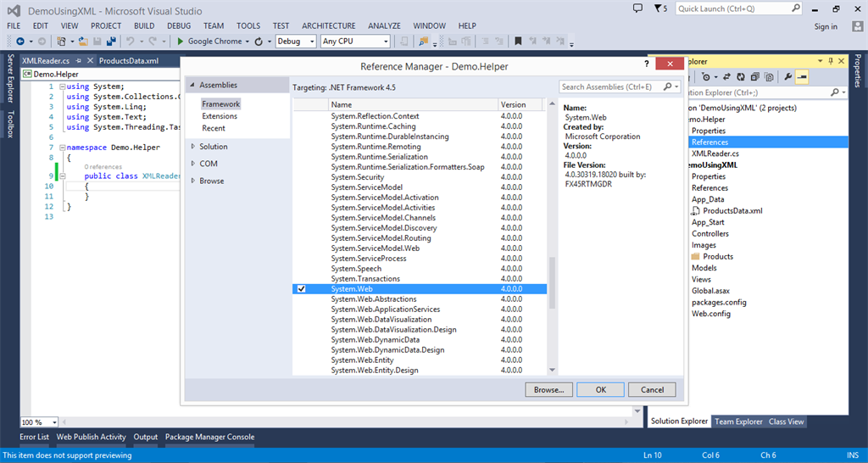Expand the COM section
The width and height of the screenshot is (868, 463).
pyautogui.click(x=192, y=164)
